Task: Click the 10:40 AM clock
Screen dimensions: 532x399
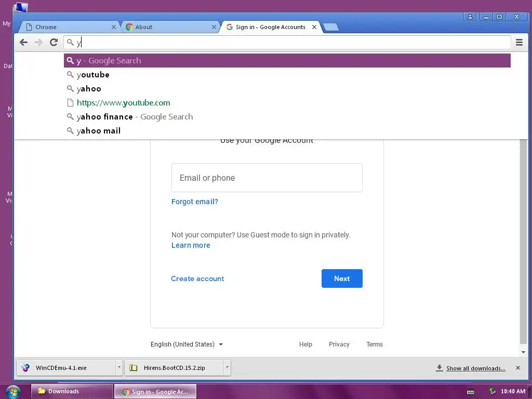Action: 513,391
